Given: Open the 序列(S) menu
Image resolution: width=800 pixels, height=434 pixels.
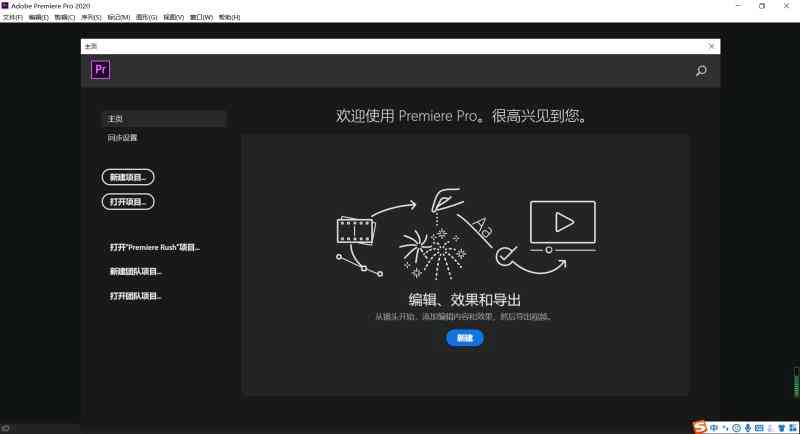Looking at the screenshot, I should (x=91, y=17).
